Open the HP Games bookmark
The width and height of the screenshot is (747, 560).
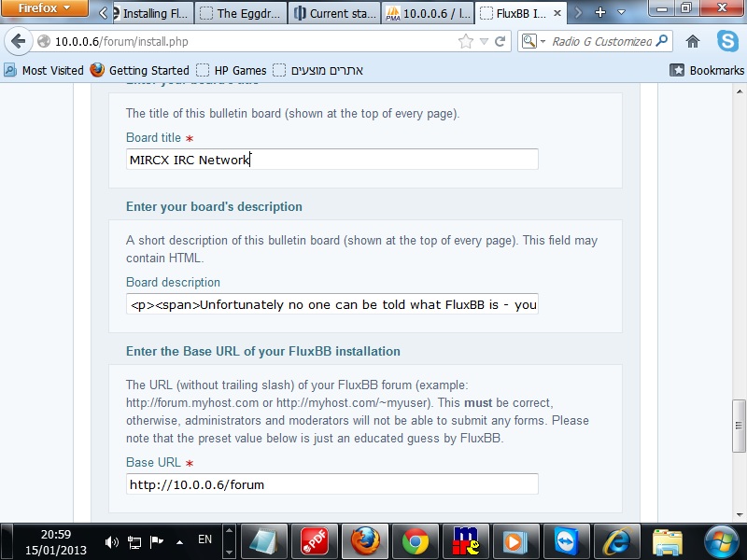[x=231, y=71]
